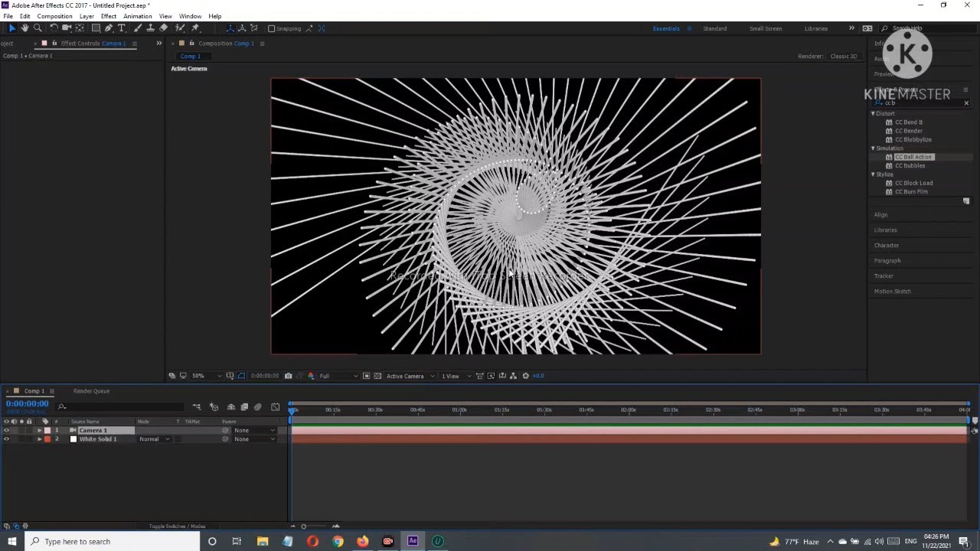Screen dimensions: 980x551
Task: Select the Clone Stamp tool
Action: click(x=151, y=28)
